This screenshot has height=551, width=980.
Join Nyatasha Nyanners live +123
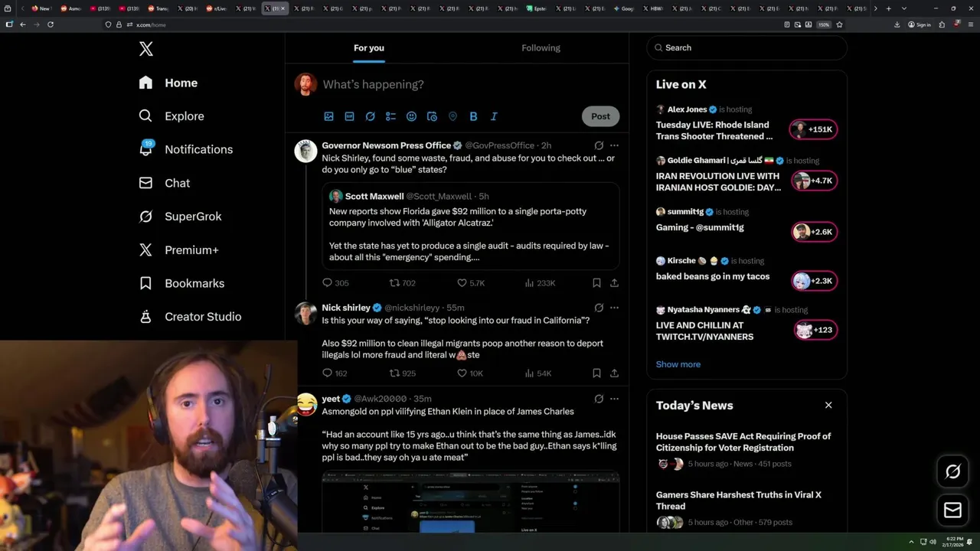[815, 330]
